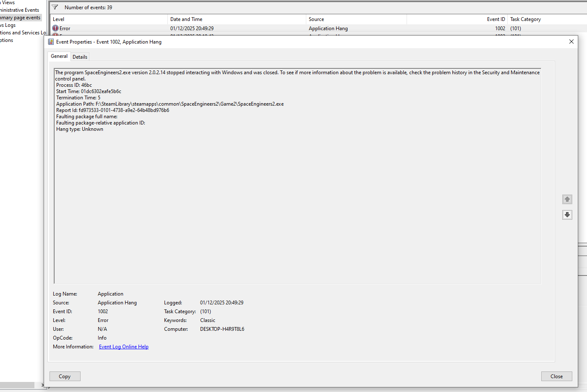This screenshot has width=587, height=392.
Task: Click the Close button at bottom right
Action: [556, 376]
